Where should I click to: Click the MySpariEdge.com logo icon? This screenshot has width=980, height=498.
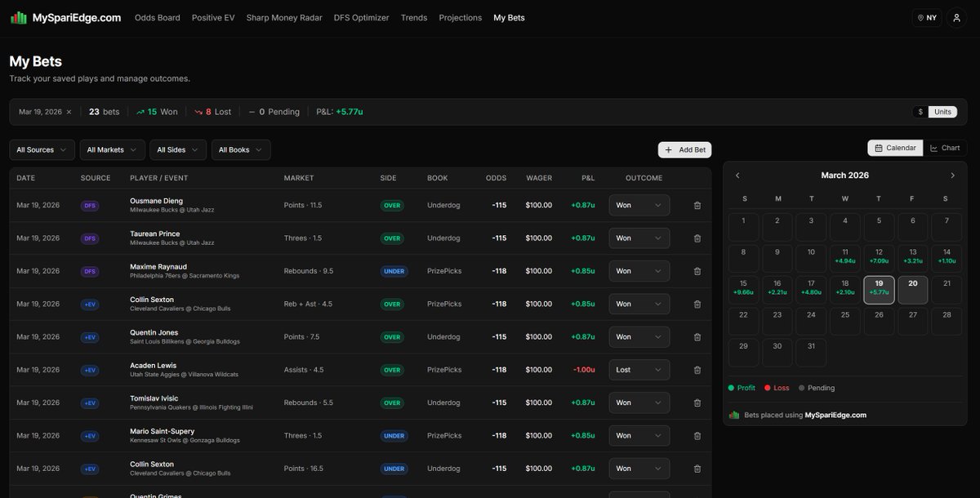coord(18,17)
